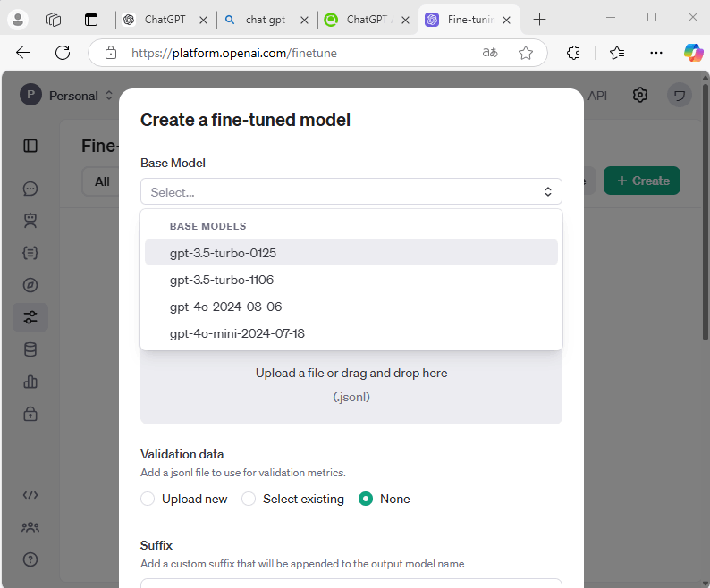710x588 pixels.
Task: Open a new browser tab
Action: (x=539, y=20)
